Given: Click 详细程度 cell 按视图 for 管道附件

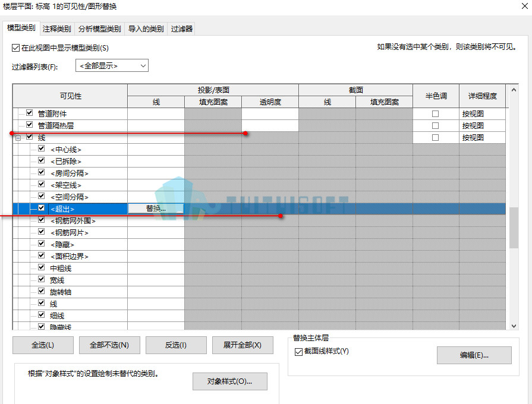Looking at the screenshot, I should coord(482,113).
